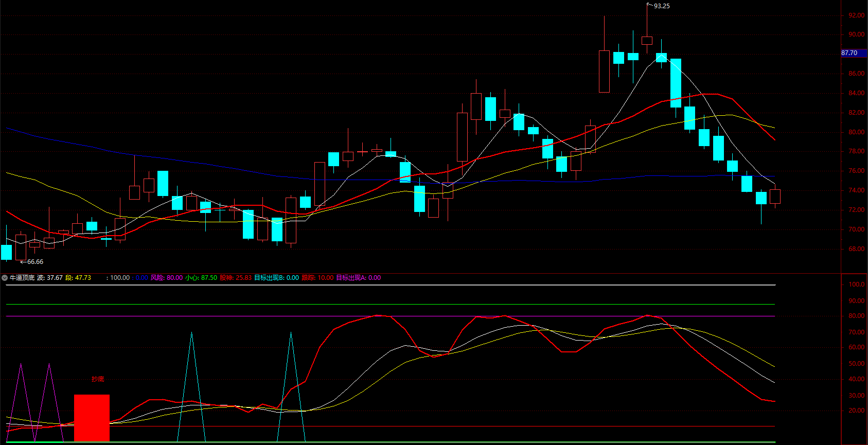Click the 76.00 price axis label

click(857, 171)
